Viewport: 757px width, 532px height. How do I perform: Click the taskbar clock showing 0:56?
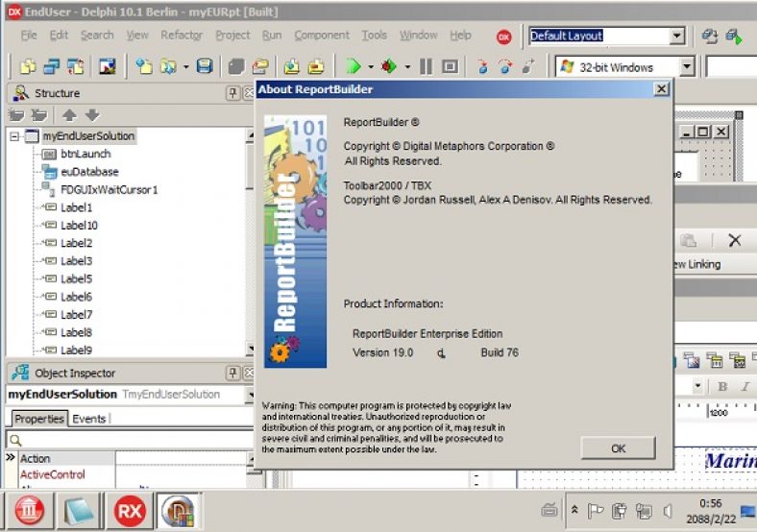(711, 503)
